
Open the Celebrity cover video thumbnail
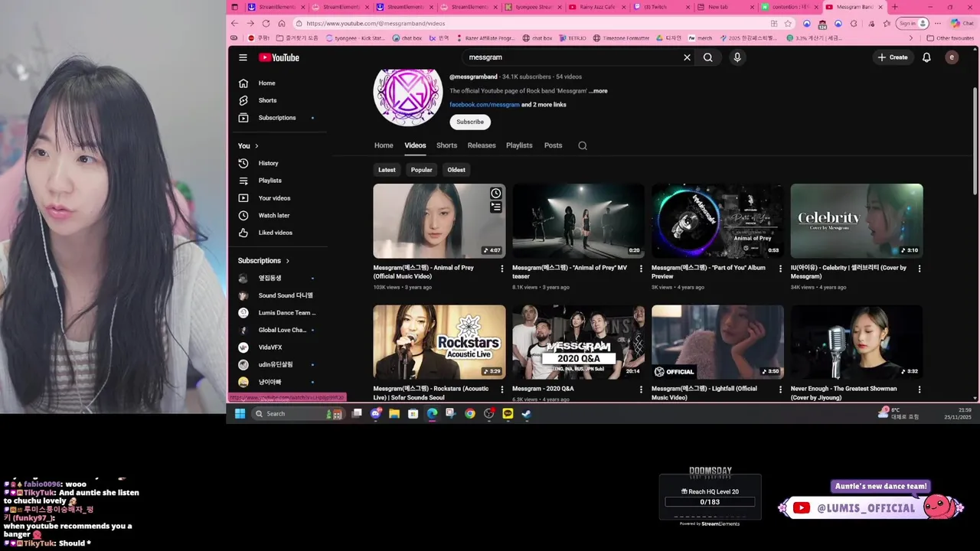pyautogui.click(x=857, y=220)
